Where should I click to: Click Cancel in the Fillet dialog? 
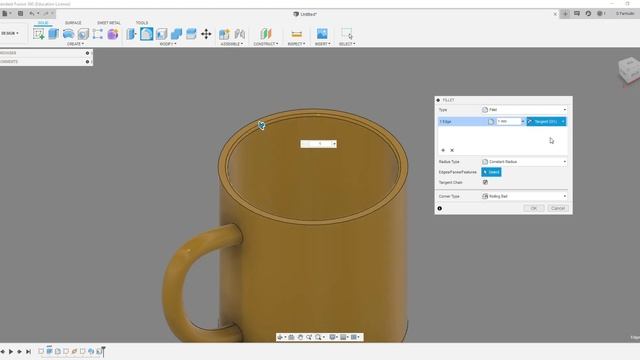(x=558, y=208)
